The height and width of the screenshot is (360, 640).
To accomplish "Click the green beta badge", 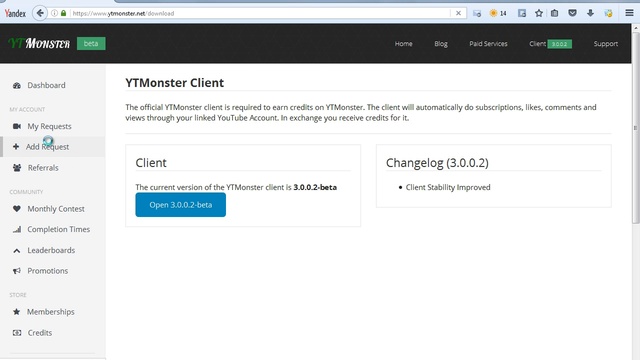I will 91,43.
